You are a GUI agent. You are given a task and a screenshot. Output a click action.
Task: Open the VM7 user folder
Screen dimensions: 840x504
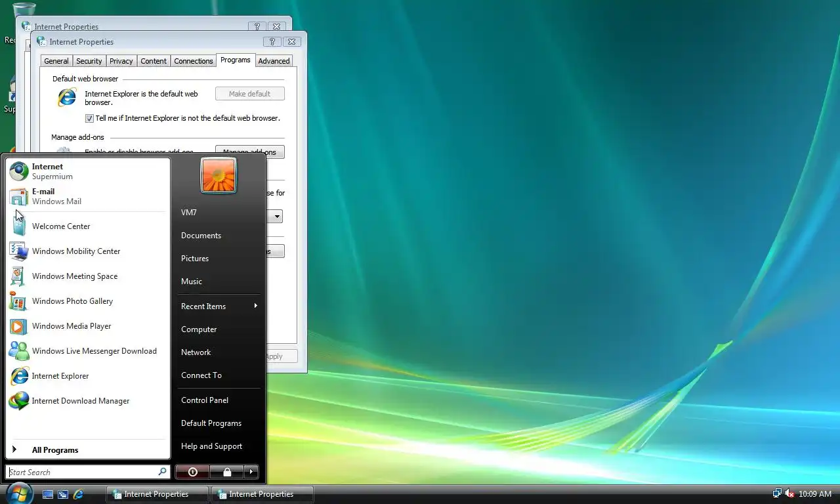pos(219,213)
